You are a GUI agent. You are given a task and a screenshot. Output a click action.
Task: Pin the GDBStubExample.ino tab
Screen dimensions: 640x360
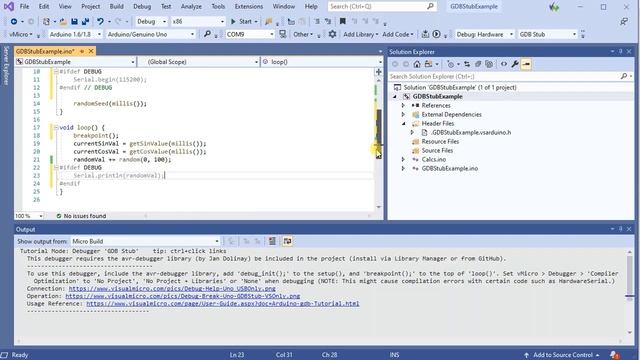click(82, 51)
